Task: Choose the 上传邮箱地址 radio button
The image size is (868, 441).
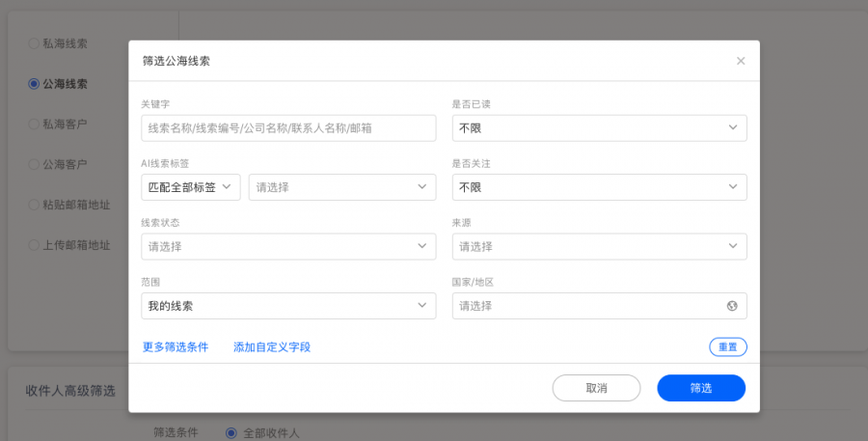Action: tap(34, 245)
